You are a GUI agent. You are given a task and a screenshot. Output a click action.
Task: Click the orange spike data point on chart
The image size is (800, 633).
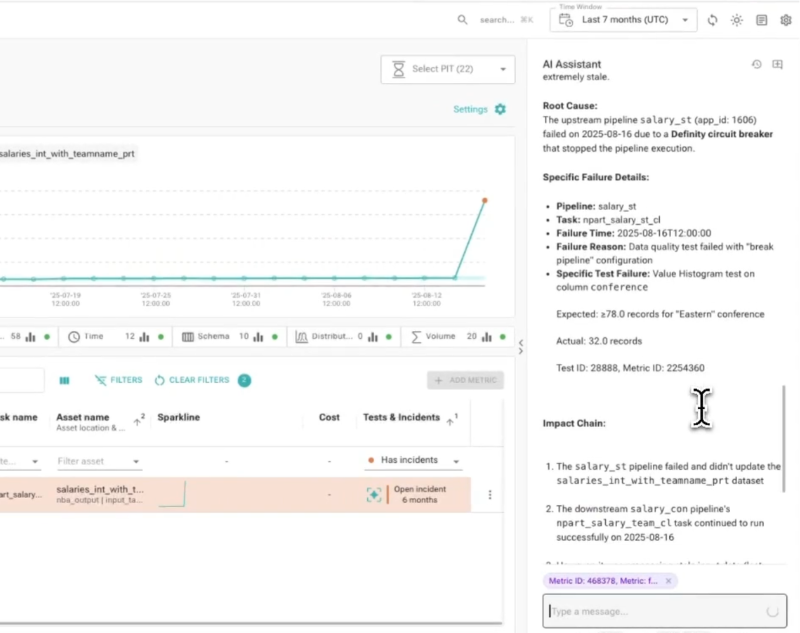click(x=485, y=200)
